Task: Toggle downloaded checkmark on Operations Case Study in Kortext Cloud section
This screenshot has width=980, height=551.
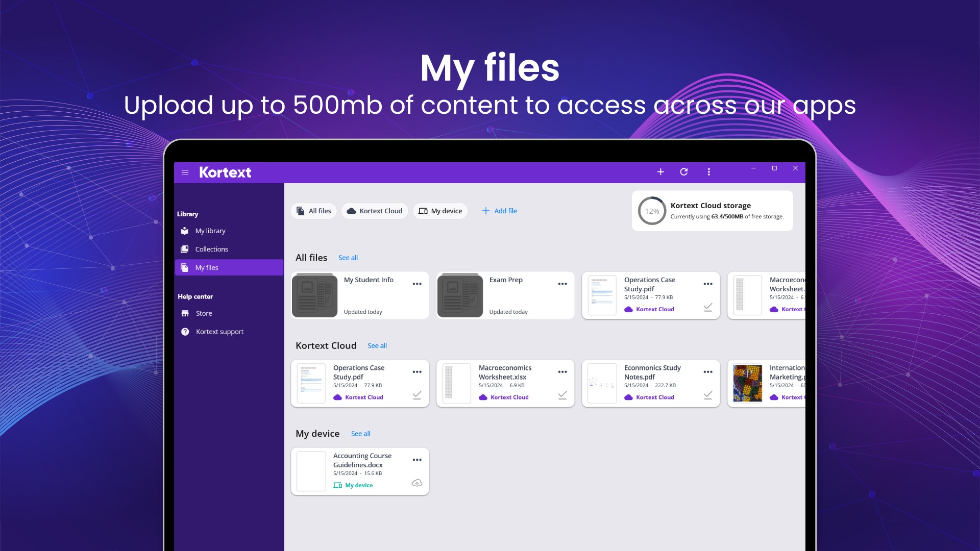Action: 416,395
